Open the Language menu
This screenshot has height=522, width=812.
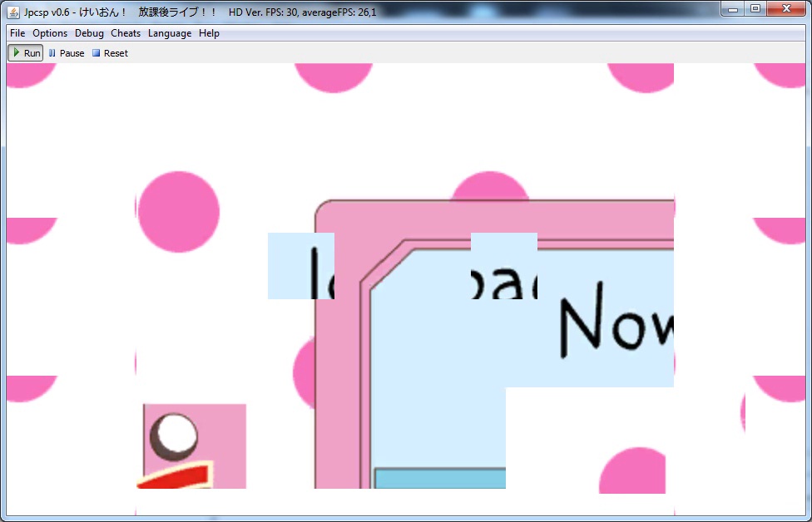click(x=170, y=33)
